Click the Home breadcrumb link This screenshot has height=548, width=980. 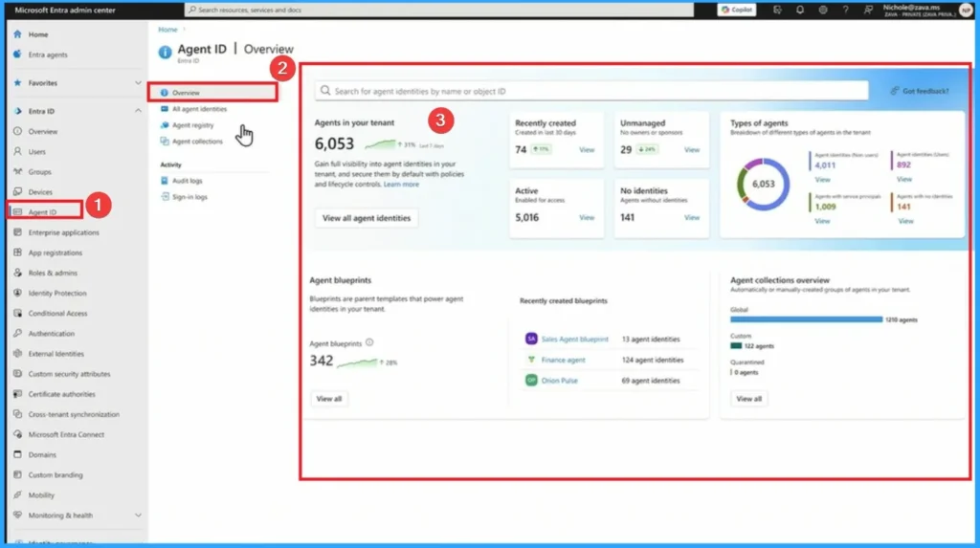point(167,30)
